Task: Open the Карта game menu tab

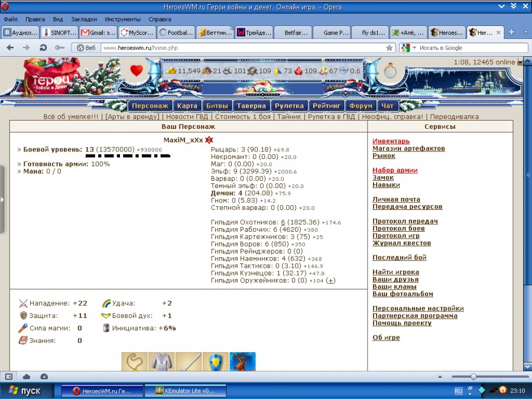Action: 187,106
